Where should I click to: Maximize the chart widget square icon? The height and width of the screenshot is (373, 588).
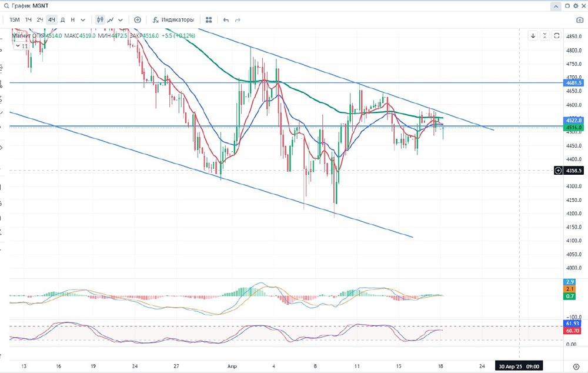coord(567,6)
